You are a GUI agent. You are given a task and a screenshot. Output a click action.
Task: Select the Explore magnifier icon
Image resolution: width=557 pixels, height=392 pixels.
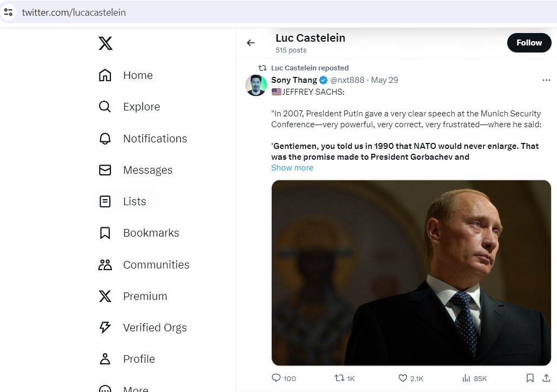[x=105, y=107]
